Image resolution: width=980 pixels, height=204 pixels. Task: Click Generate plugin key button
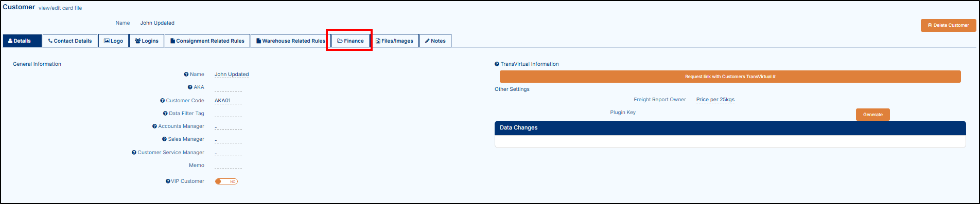click(872, 115)
